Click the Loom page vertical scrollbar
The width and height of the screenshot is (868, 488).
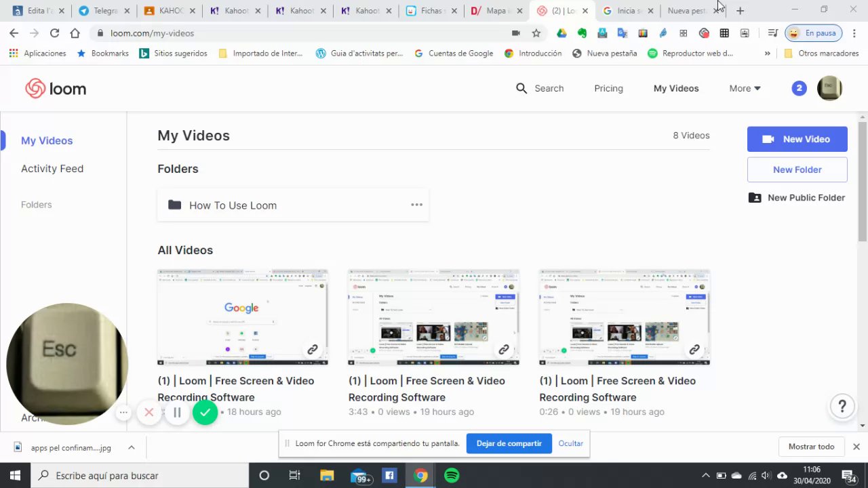click(863, 180)
